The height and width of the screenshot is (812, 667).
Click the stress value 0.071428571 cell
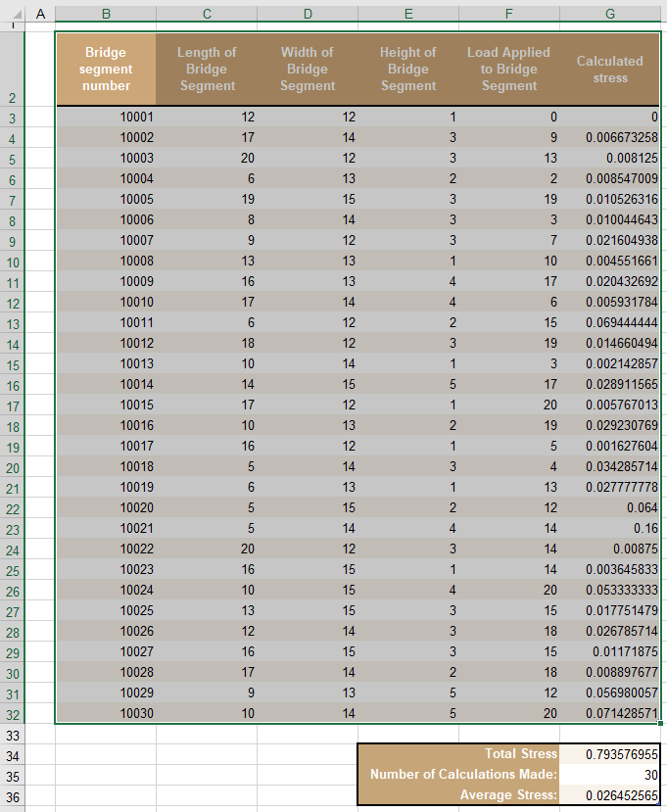(610, 713)
